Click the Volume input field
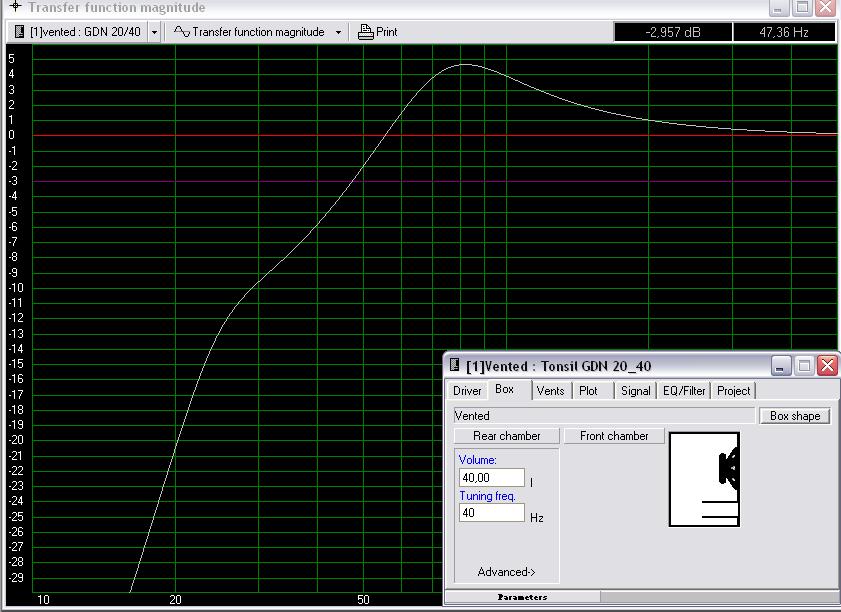The height and width of the screenshot is (612, 841). (491, 479)
